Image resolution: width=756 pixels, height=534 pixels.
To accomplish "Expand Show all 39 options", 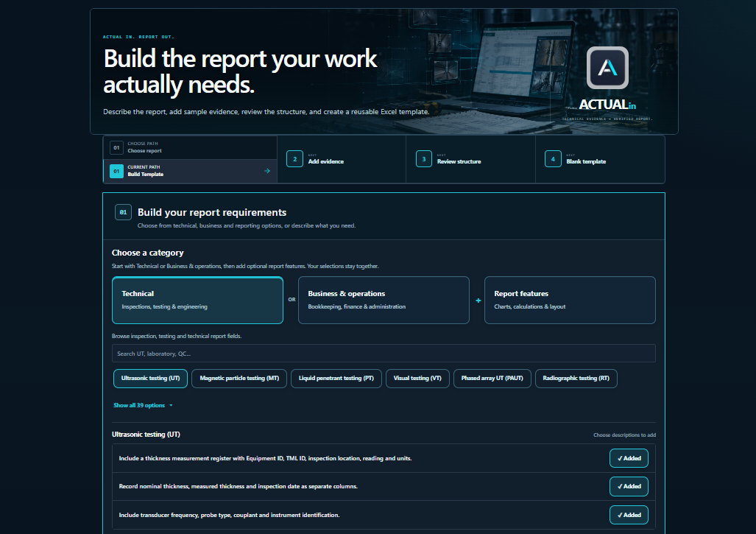I will (x=143, y=406).
